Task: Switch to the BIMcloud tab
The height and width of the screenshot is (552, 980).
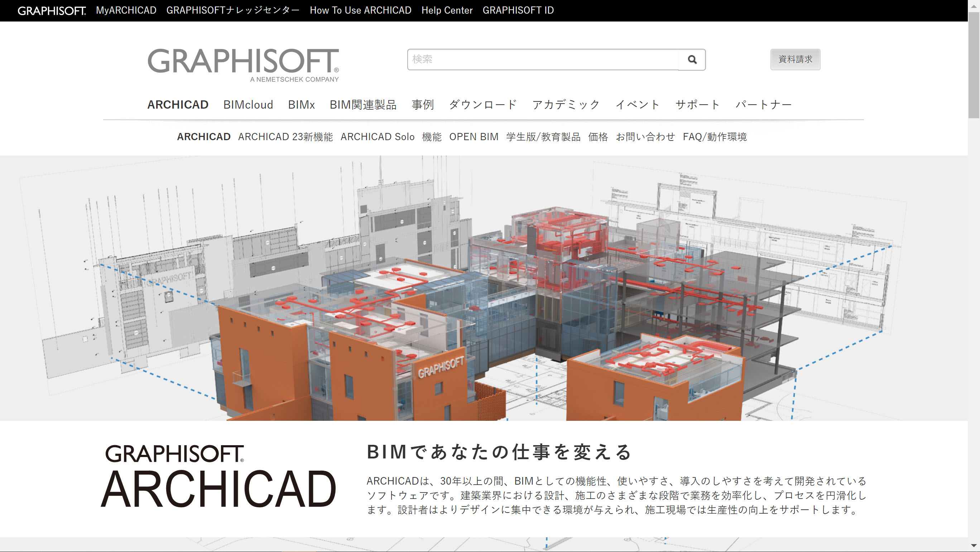Action: pyautogui.click(x=248, y=105)
